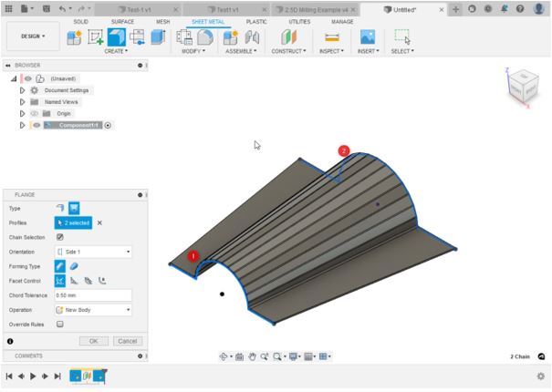Click the Joint icon in Assemble
The height and width of the screenshot is (392, 552).
point(252,37)
